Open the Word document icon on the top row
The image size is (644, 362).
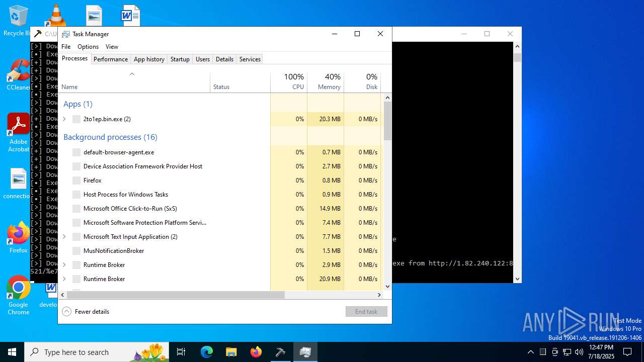tap(130, 15)
